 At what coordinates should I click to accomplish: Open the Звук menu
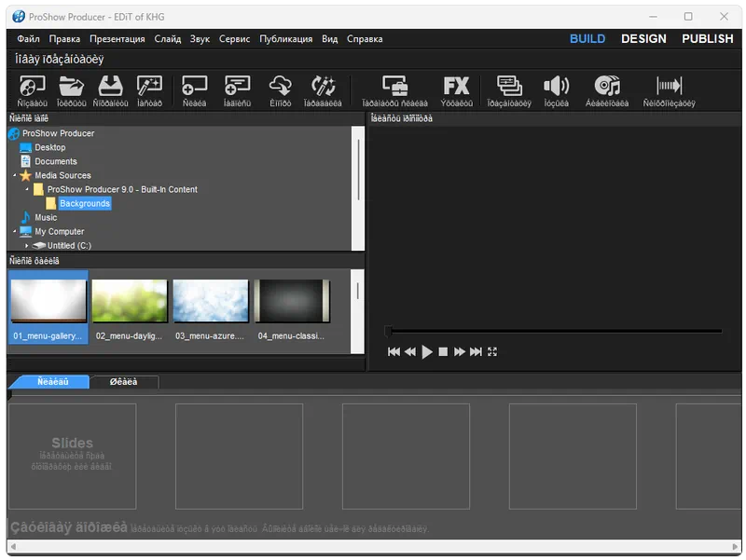200,39
